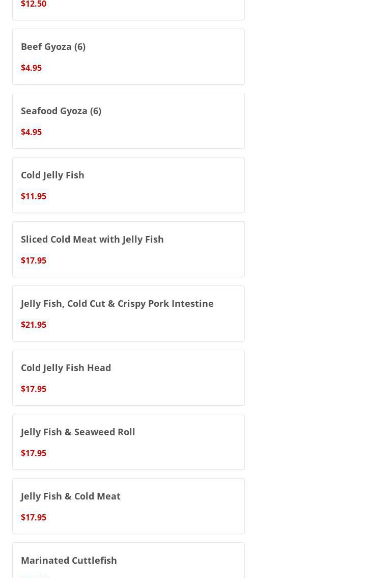392x578 pixels.
Task: Open the Marinated Cuttlefish menu item
Action: point(69,560)
